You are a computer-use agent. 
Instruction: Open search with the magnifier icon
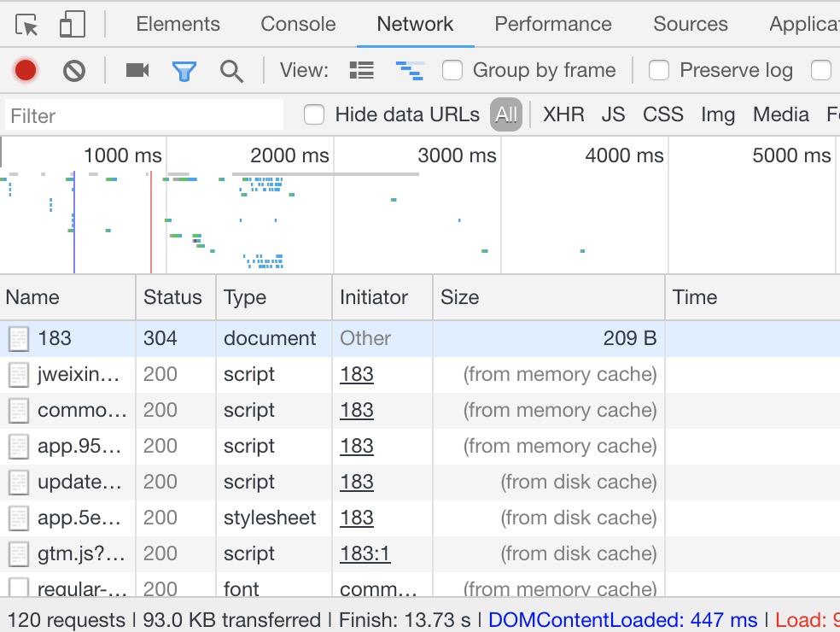coord(231,70)
